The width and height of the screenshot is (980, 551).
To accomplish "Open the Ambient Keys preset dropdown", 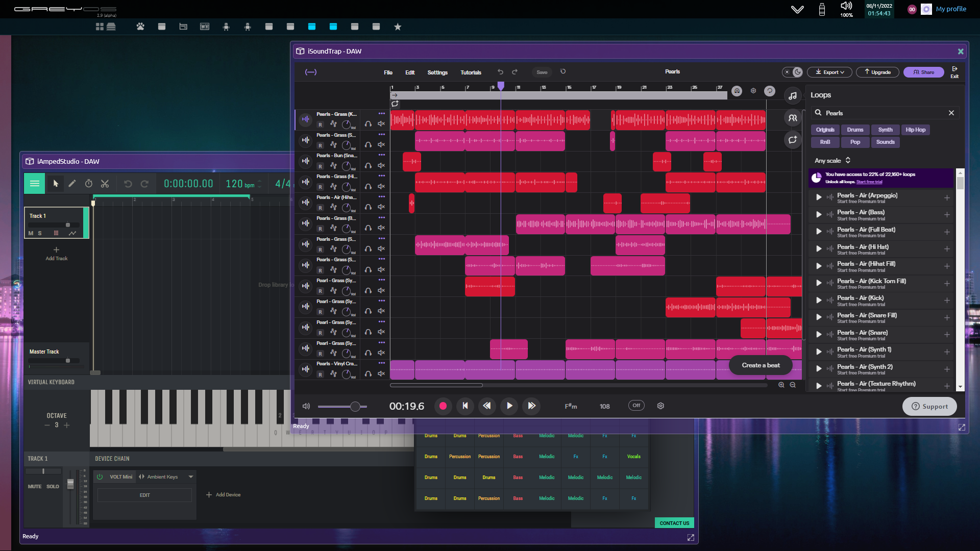I will 191,477.
